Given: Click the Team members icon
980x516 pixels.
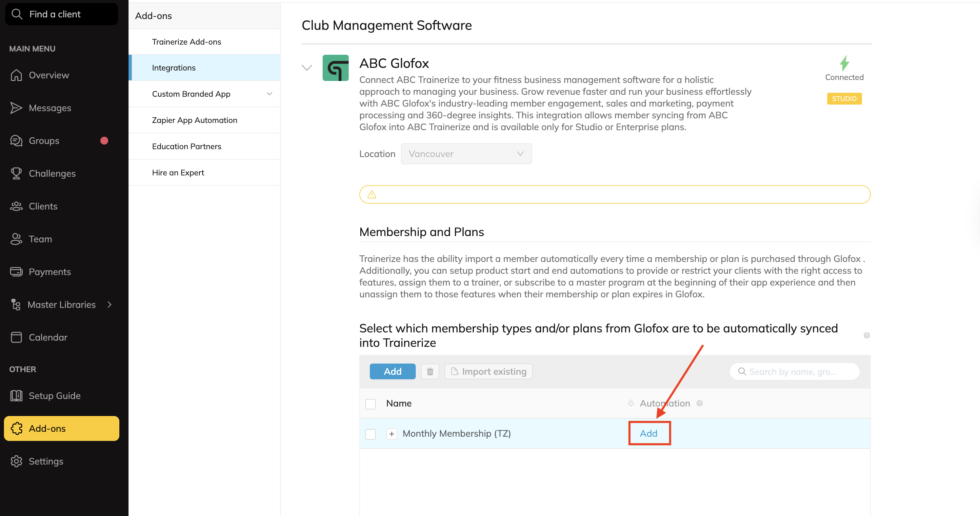Looking at the screenshot, I should pos(16,239).
